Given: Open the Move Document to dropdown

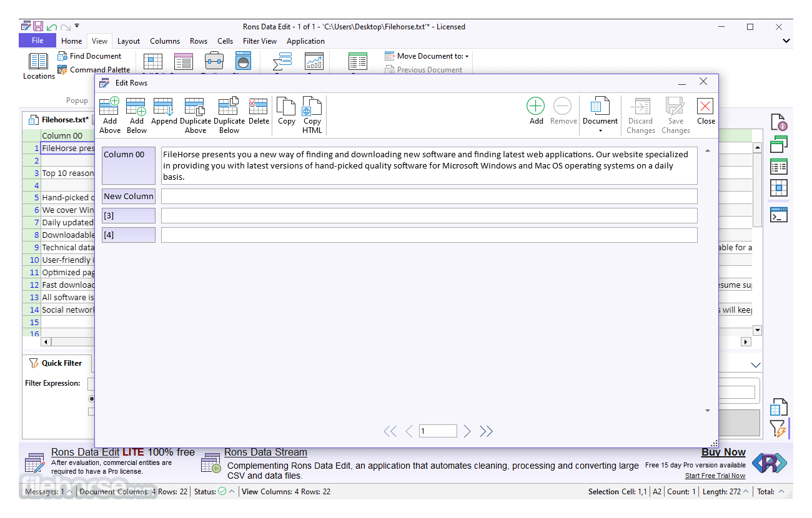Looking at the screenshot, I should pos(427,56).
